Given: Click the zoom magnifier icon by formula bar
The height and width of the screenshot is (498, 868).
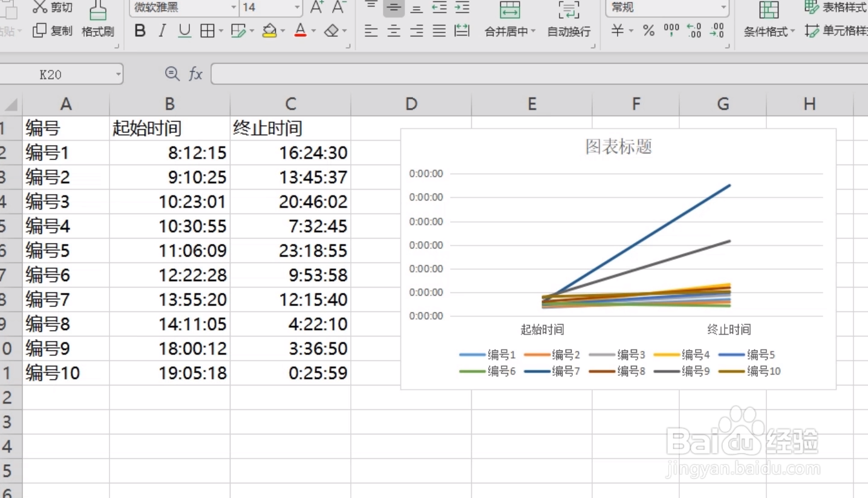Looking at the screenshot, I should coord(172,74).
